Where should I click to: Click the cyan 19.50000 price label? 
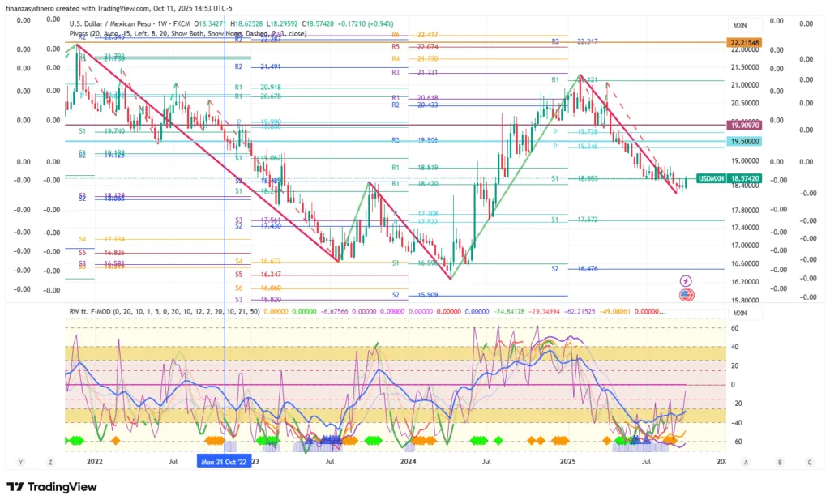pos(744,140)
